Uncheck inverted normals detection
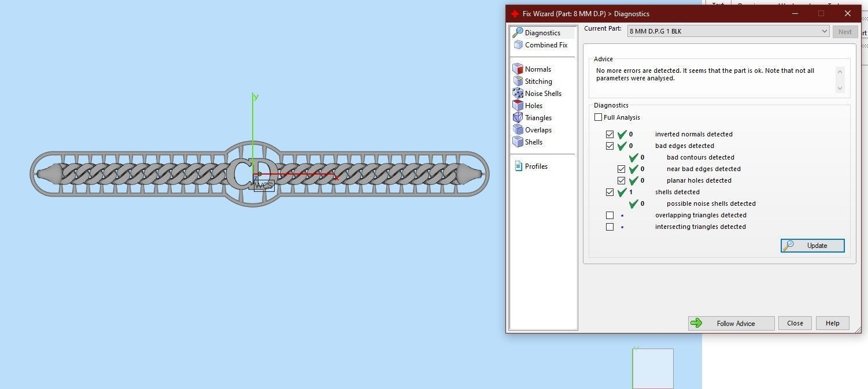This screenshot has width=868, height=389. 610,134
